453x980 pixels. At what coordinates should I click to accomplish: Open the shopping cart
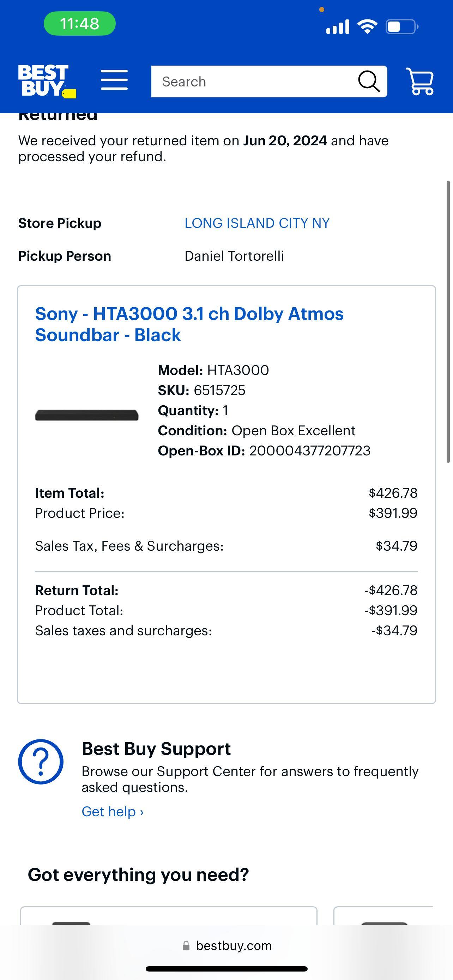point(419,81)
